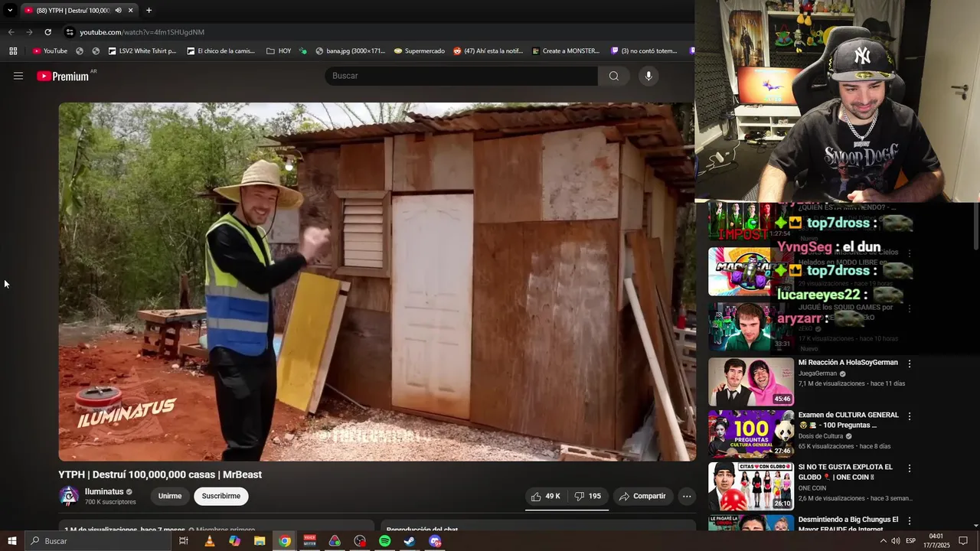
Task: Open a new browser tab
Action: pos(149,10)
